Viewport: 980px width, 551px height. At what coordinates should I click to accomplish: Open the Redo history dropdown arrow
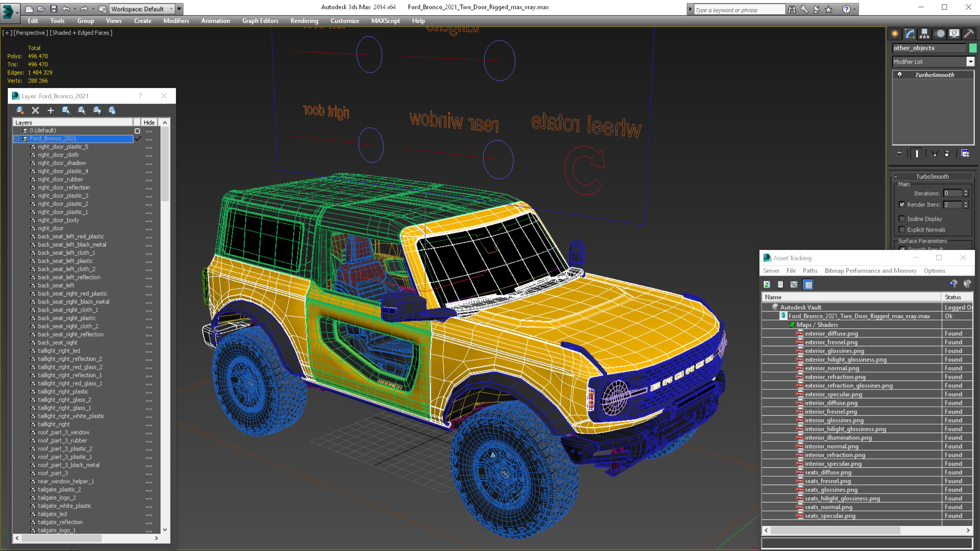pyautogui.click(x=93, y=9)
